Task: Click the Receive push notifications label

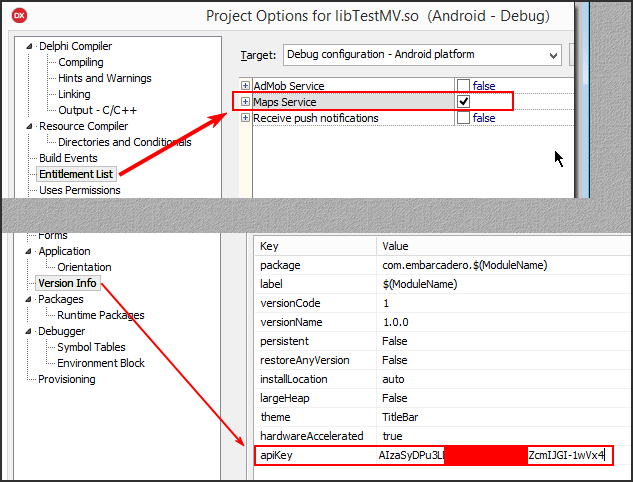Action: tap(316, 118)
